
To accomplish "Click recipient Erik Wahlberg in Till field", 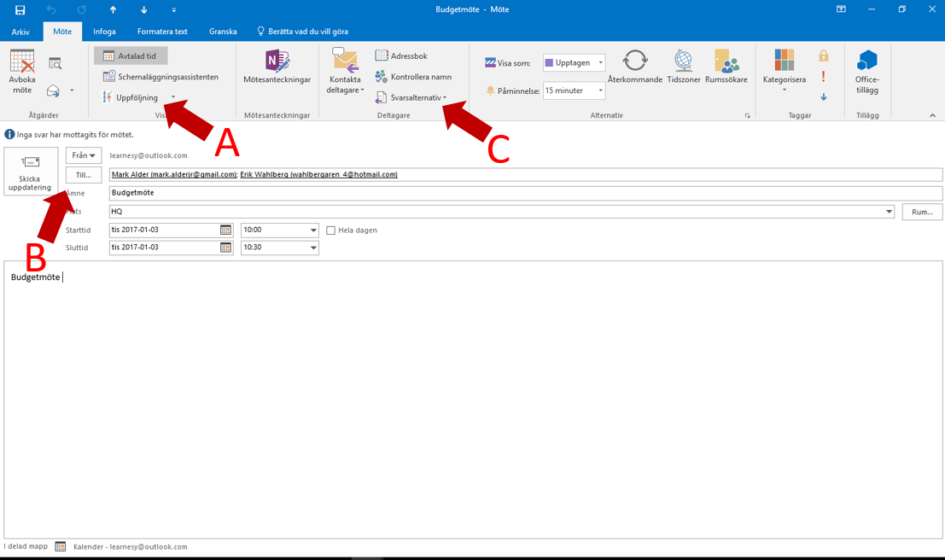I will click(318, 174).
